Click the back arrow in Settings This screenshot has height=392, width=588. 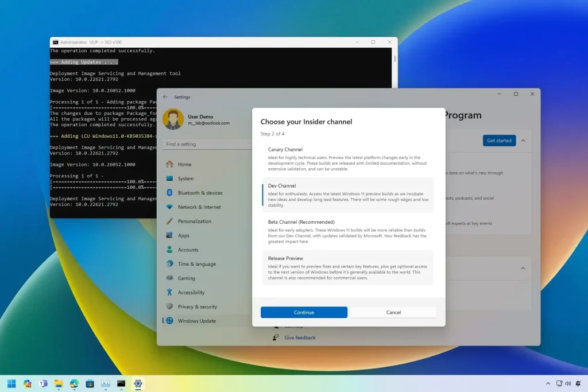166,97
